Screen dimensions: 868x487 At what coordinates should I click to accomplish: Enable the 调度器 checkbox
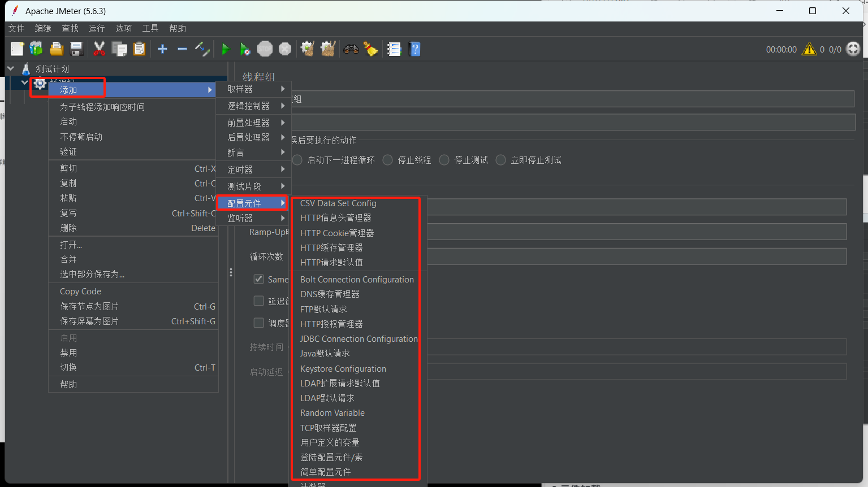[259, 323]
